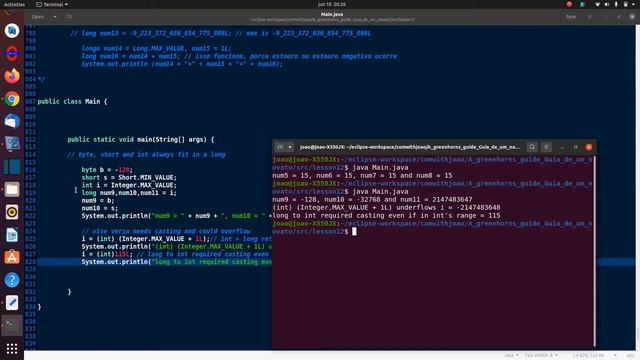Click the terminal window title text

[x=410, y=147]
